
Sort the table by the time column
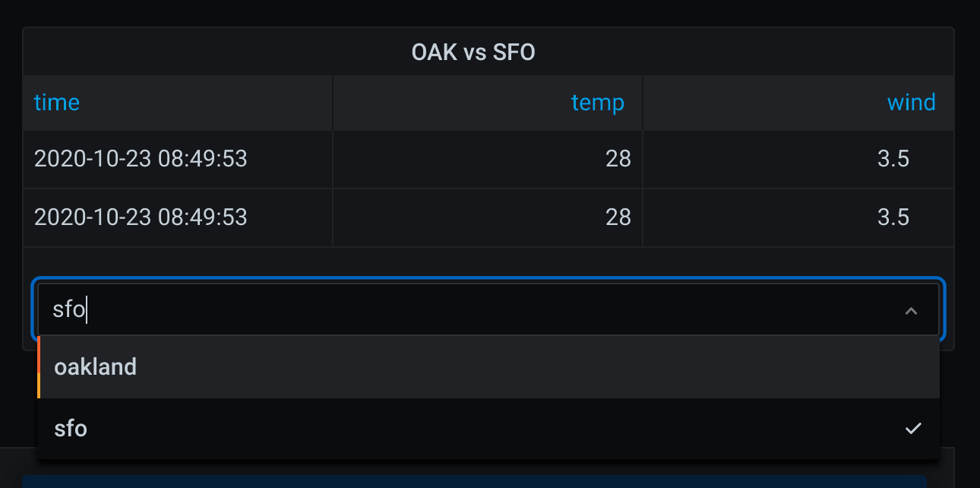(x=57, y=103)
